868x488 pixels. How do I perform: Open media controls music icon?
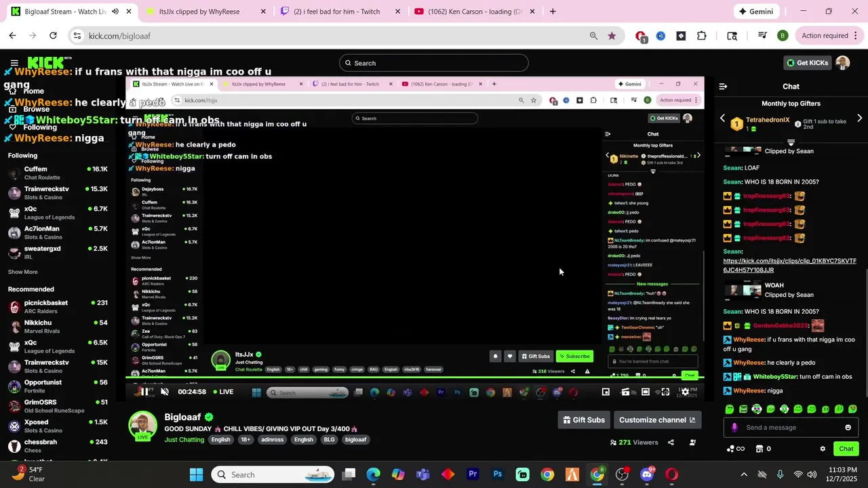(x=762, y=36)
